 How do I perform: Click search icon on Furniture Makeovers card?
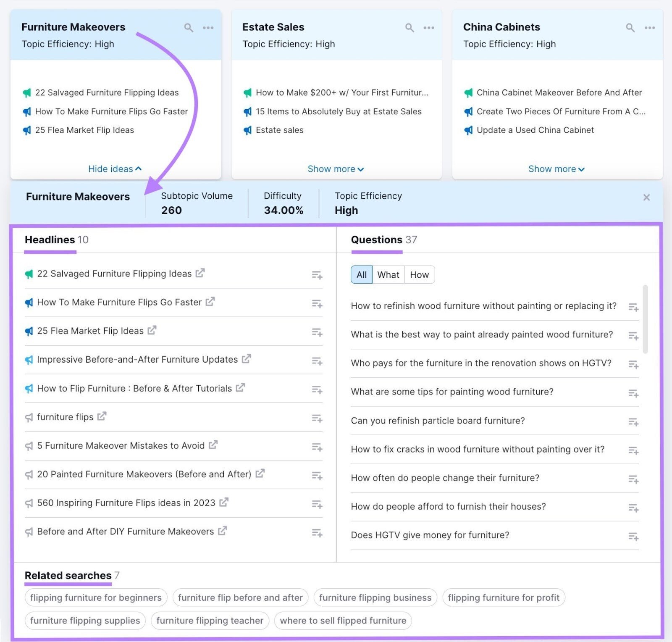pyautogui.click(x=189, y=28)
